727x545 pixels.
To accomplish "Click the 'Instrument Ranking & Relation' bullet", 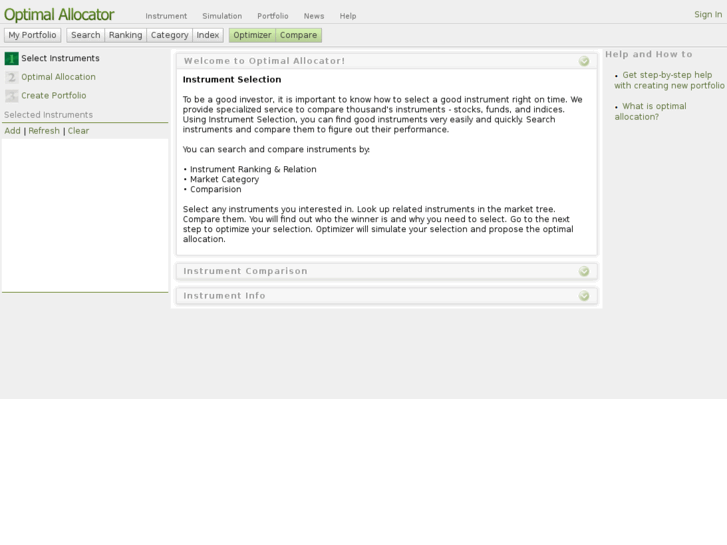I will pyautogui.click(x=253, y=169).
